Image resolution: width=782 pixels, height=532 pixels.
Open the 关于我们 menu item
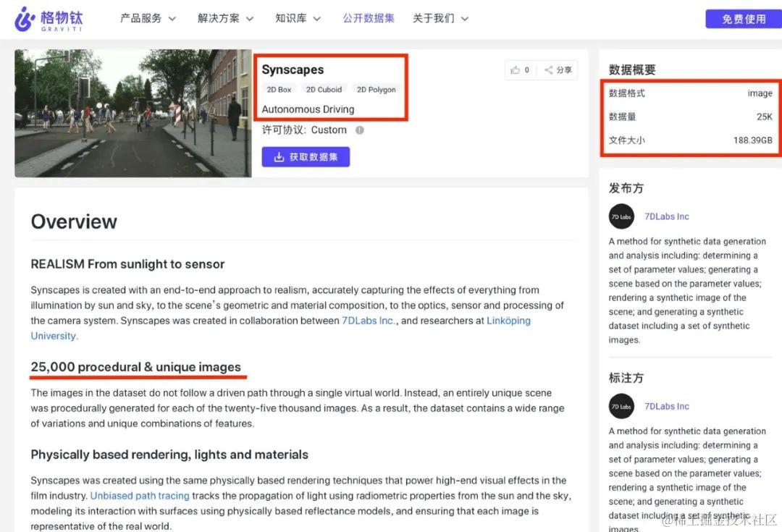[434, 18]
